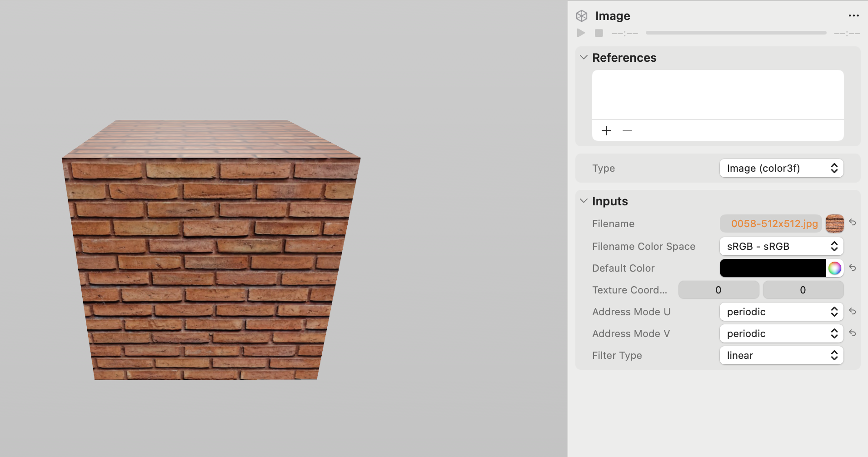
Task: Click the 3D cube icon beside Image title
Action: click(582, 15)
